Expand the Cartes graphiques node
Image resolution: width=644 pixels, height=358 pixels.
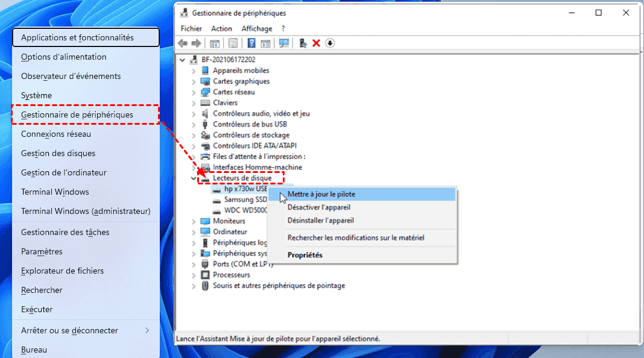[194, 82]
